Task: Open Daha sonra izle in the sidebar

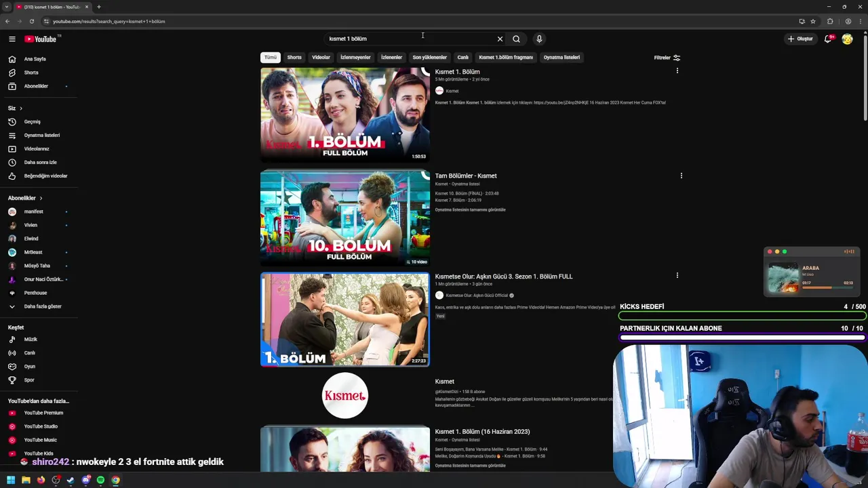Action: (39, 163)
